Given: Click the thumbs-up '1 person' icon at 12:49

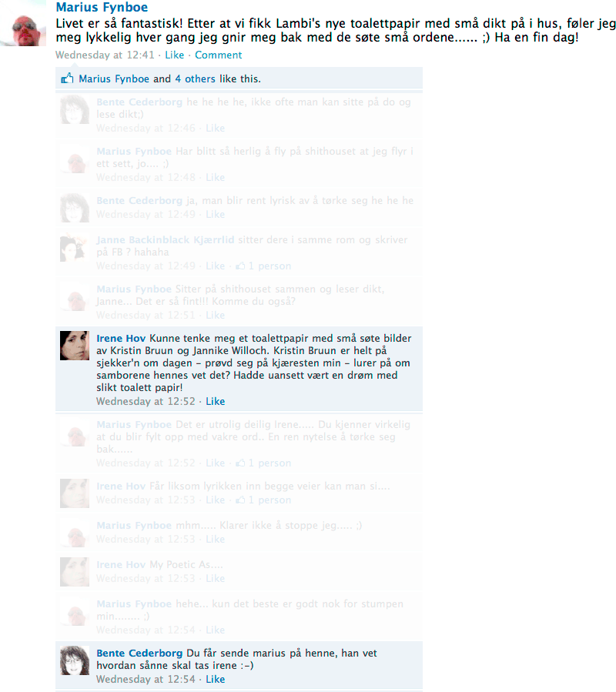Looking at the screenshot, I should 240,266.
